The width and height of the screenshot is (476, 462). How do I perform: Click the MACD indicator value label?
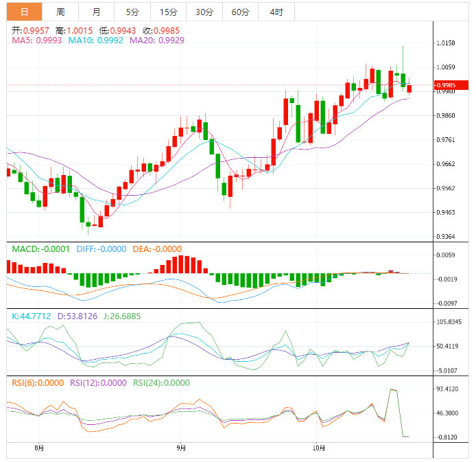(40, 249)
